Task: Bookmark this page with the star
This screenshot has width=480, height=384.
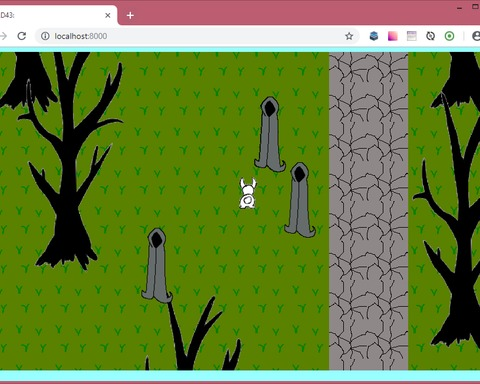Action: (x=349, y=36)
